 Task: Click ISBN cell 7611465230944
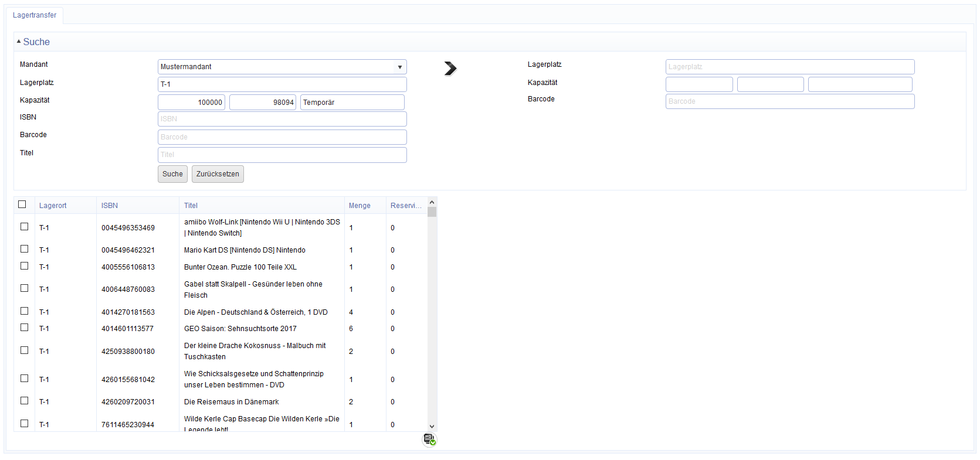coord(128,425)
